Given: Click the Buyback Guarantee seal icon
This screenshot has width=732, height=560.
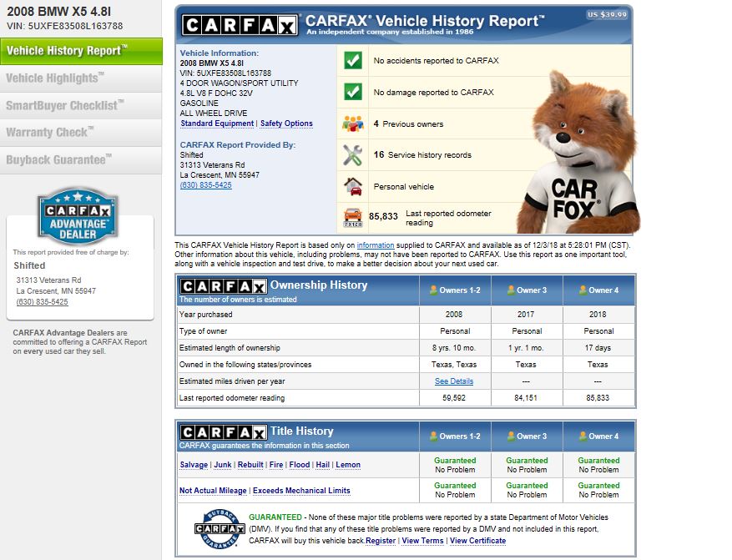Looking at the screenshot, I should pos(220,529).
